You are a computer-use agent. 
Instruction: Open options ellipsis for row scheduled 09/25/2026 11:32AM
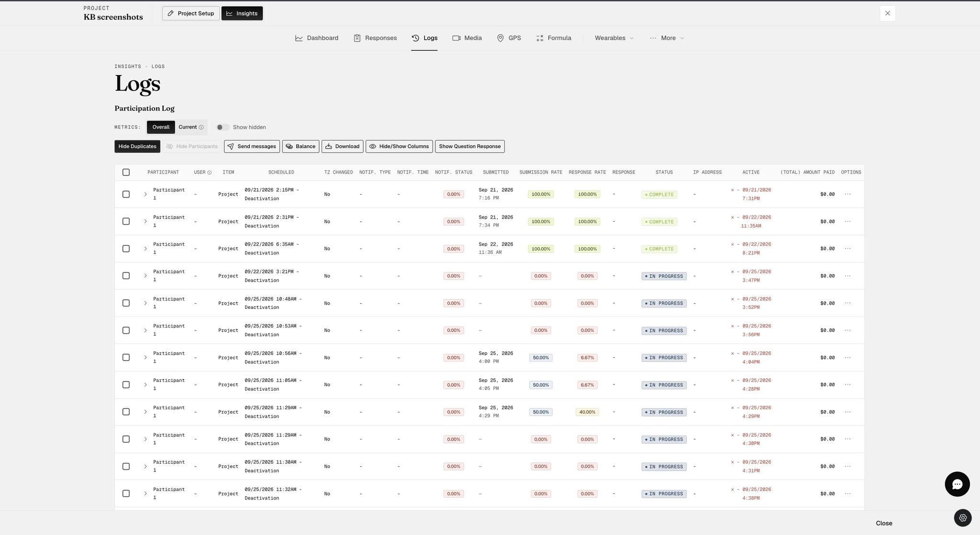click(x=848, y=493)
